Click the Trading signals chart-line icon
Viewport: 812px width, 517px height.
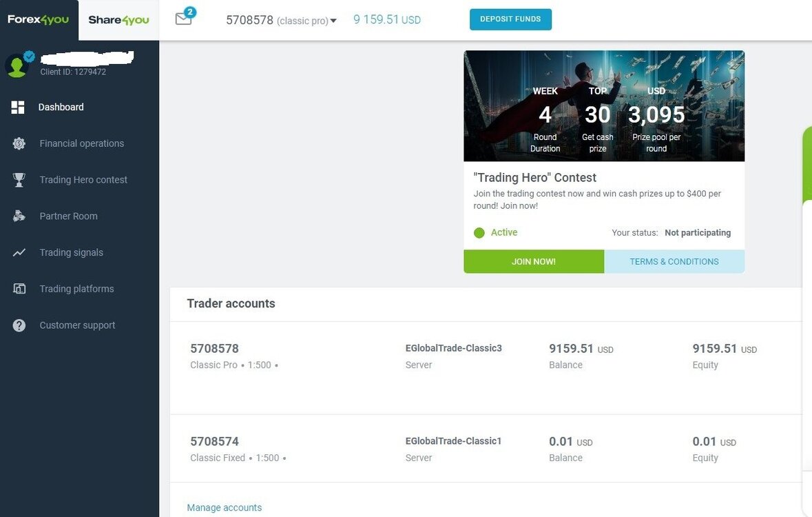[x=19, y=252]
